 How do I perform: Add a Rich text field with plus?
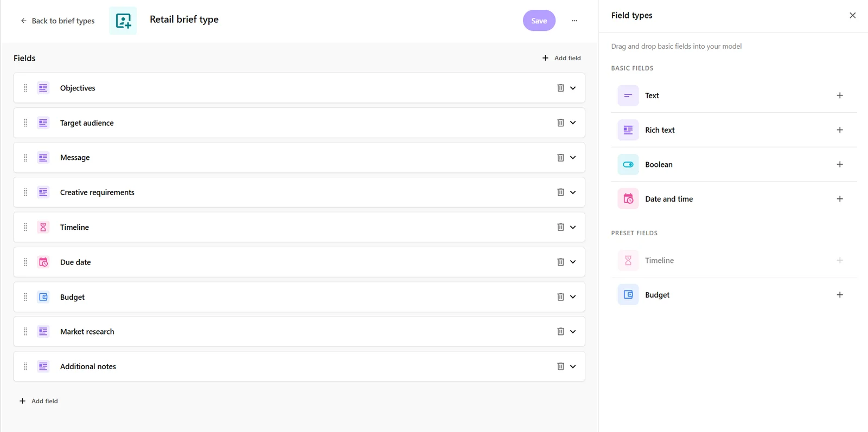point(840,130)
